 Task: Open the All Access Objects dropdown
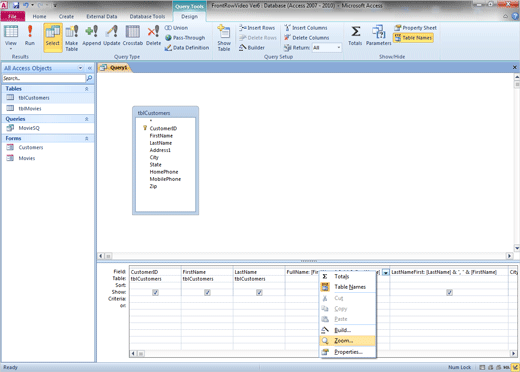[80, 68]
